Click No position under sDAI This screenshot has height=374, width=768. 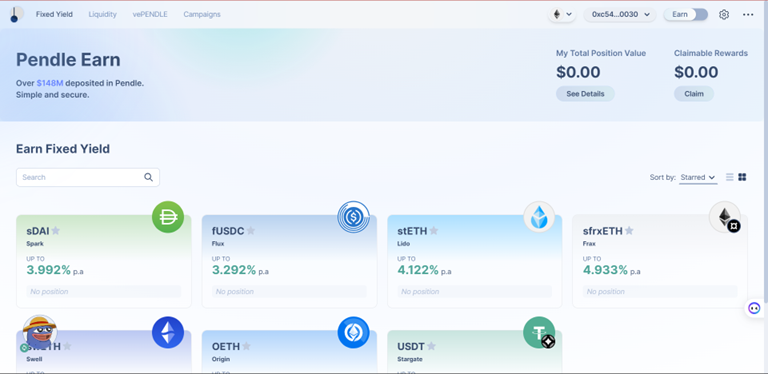coord(103,292)
